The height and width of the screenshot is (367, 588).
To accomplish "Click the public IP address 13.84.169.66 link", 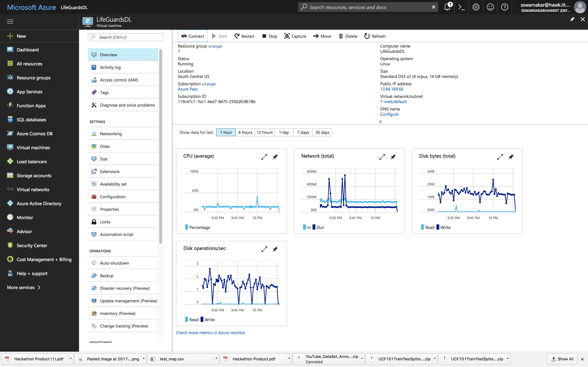I will pos(391,89).
